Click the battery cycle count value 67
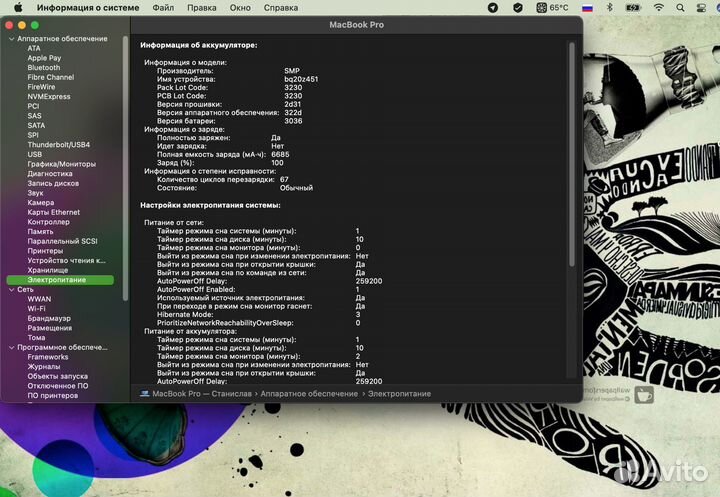The image size is (720, 497). pyautogui.click(x=284, y=180)
